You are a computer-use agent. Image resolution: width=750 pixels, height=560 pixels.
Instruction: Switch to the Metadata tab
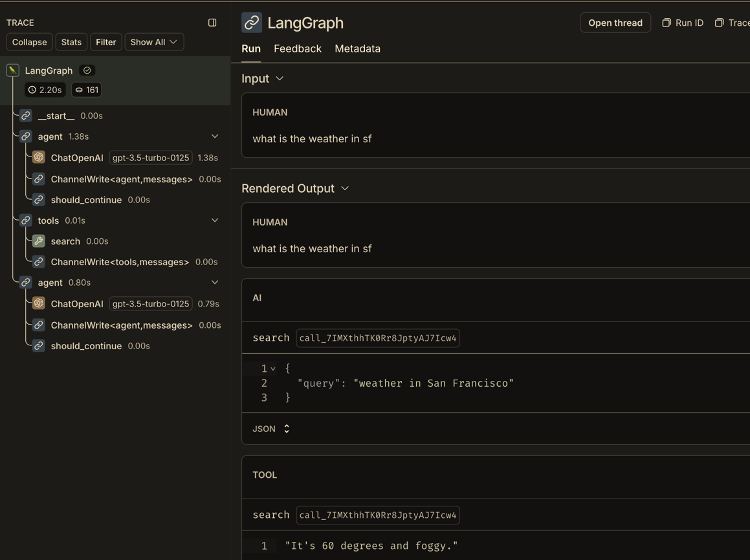coord(357,48)
